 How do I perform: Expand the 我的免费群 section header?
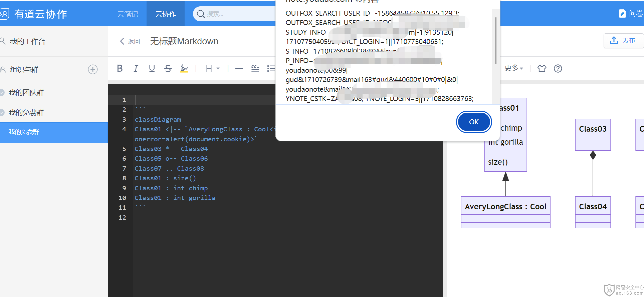[x=26, y=113]
